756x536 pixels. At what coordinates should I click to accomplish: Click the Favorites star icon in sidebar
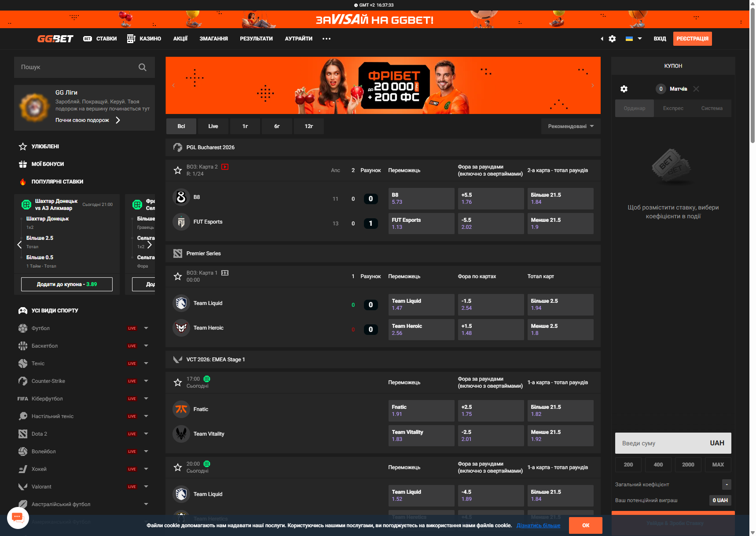pos(23,147)
